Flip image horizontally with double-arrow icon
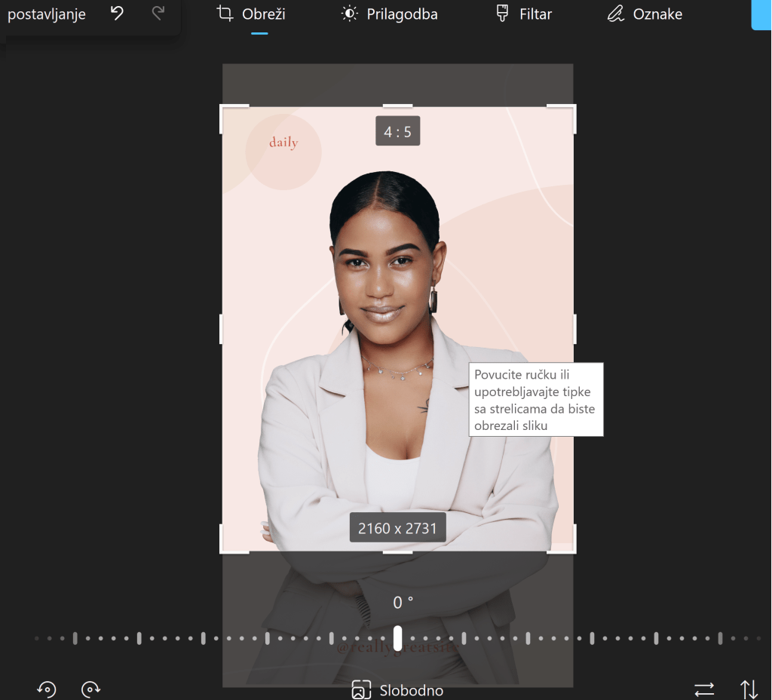Image resolution: width=772 pixels, height=700 pixels. 704,689
